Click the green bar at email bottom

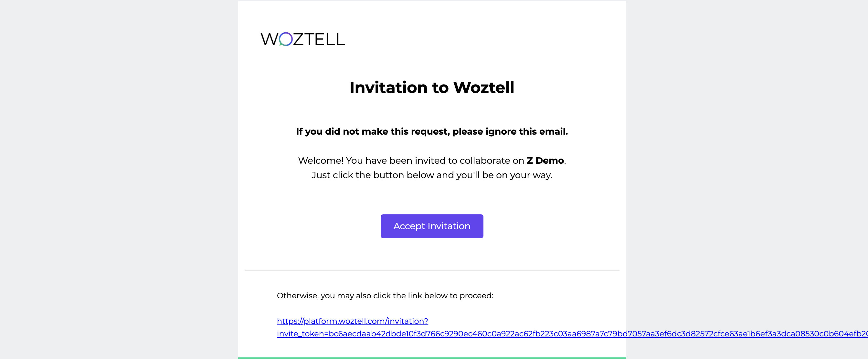tap(432, 358)
